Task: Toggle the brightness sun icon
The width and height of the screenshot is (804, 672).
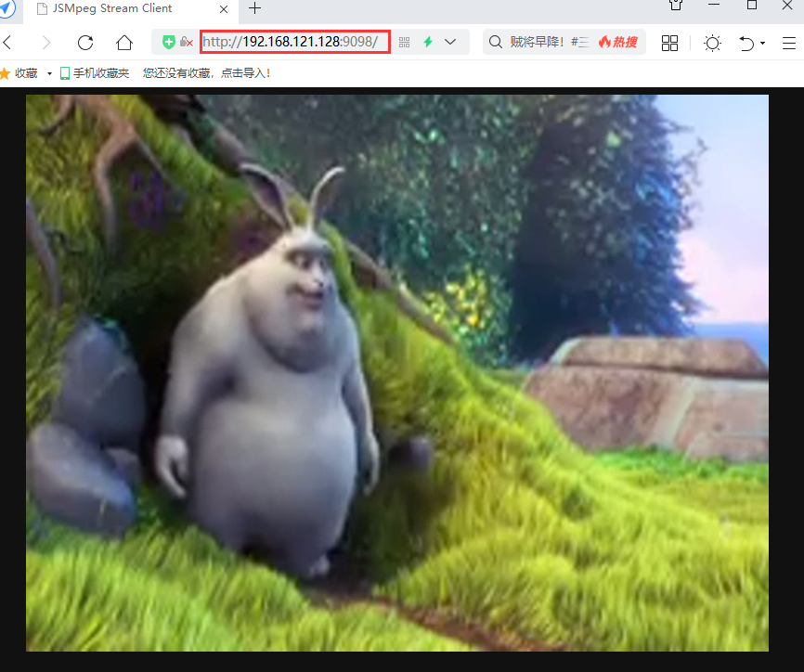Action: [x=712, y=43]
